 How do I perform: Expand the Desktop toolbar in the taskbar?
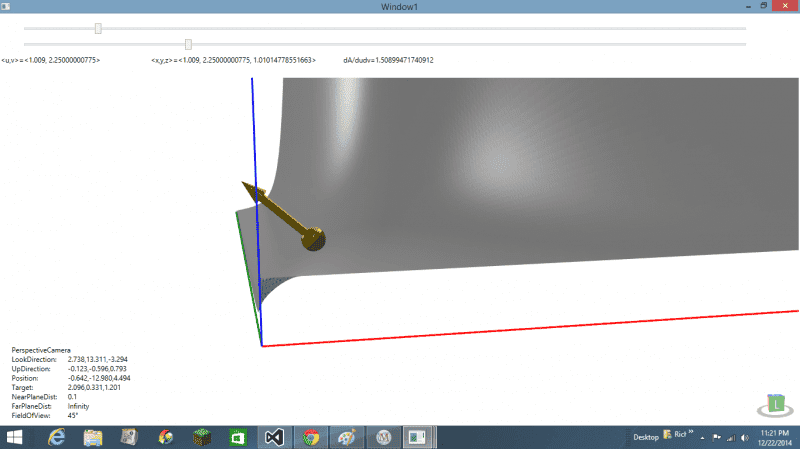click(646, 437)
